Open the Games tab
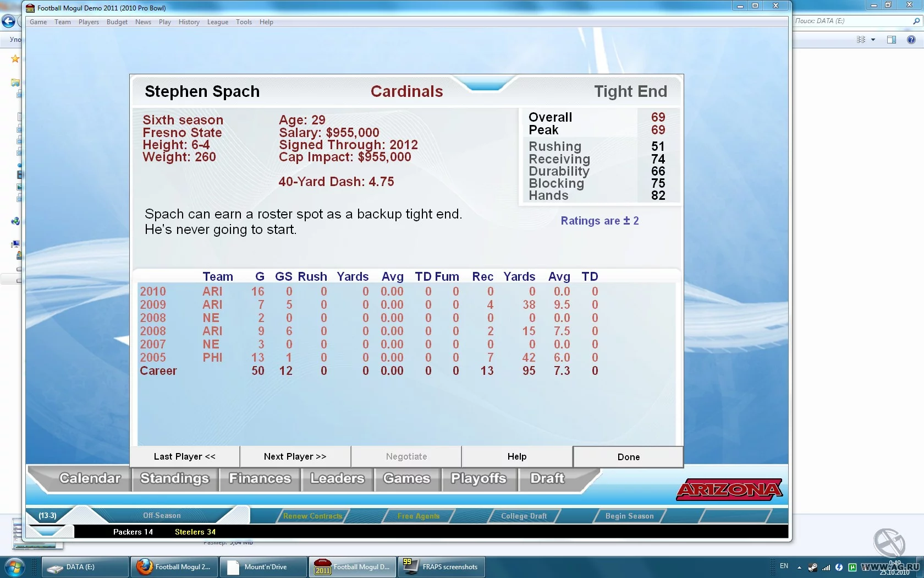Image resolution: width=924 pixels, height=578 pixels. pyautogui.click(x=407, y=478)
